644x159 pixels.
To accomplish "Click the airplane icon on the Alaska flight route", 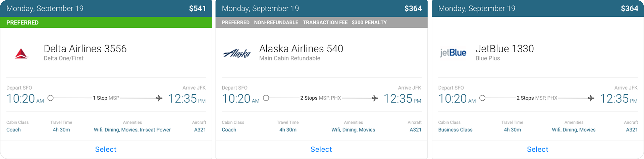I will pyautogui.click(x=375, y=98).
